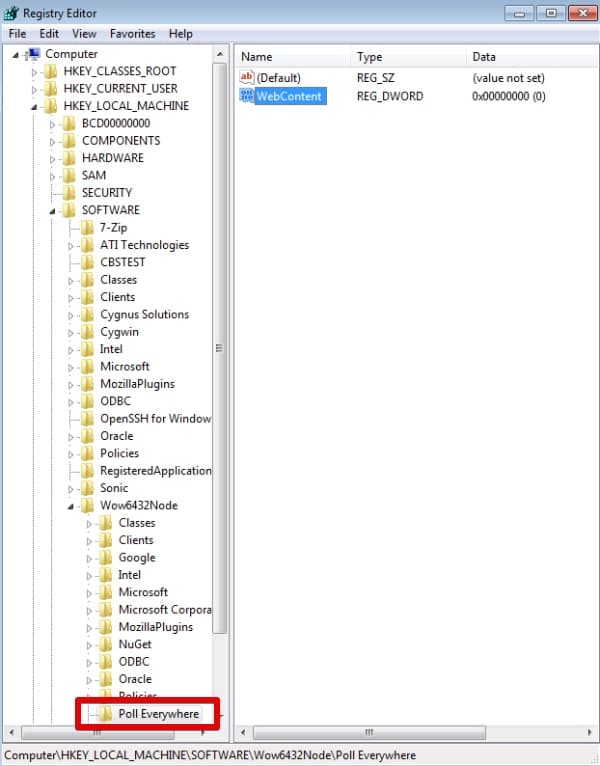Expand the Oracle key under Wow6432Node
Viewport: 600px width, 766px height.
coord(89,680)
